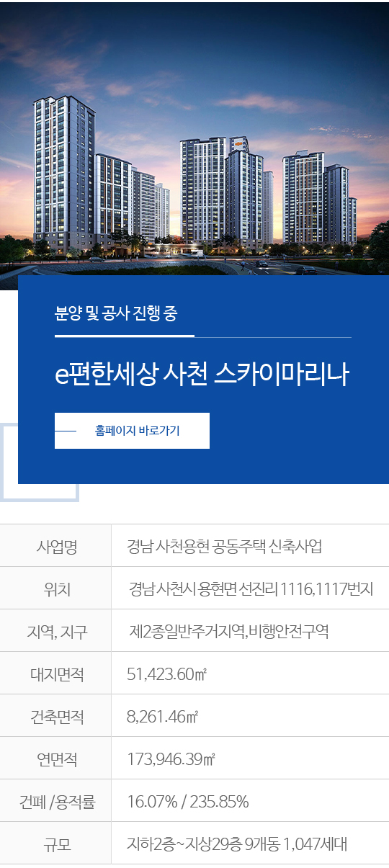Select the address 경남 사천시 용현면 선진리

pos(203,589)
